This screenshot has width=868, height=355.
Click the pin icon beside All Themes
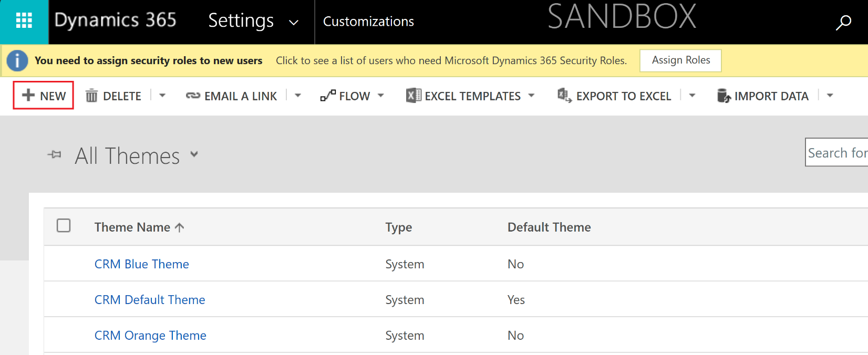click(x=54, y=154)
